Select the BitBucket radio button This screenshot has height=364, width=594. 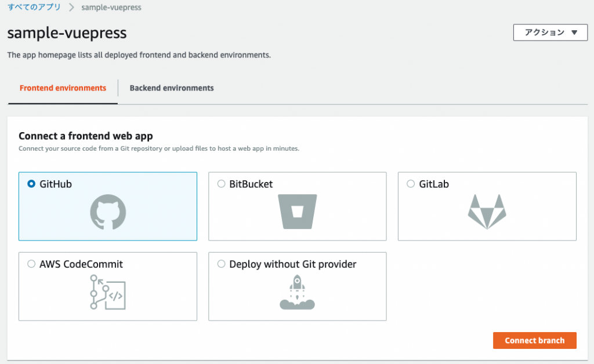tap(221, 184)
